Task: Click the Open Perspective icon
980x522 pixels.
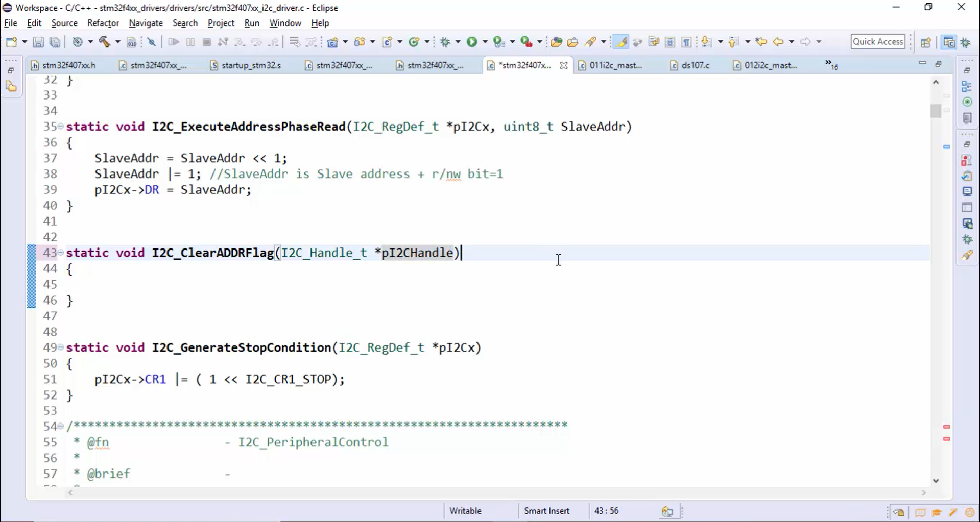Action: pos(926,42)
